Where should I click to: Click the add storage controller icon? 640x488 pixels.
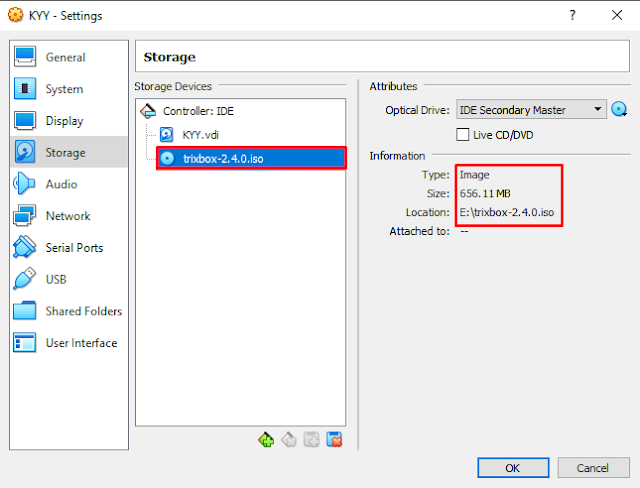tap(266, 440)
